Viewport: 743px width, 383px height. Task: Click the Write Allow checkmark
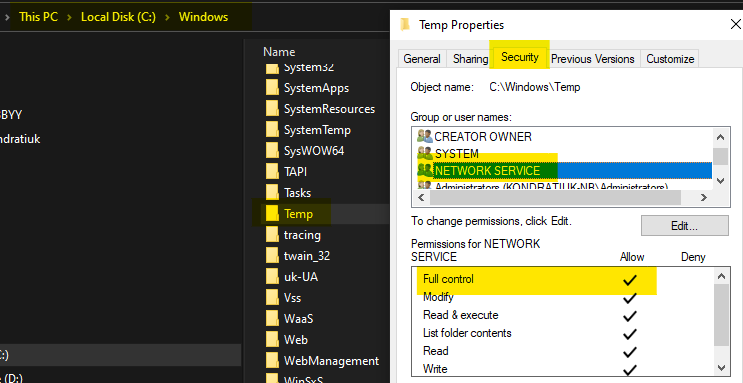pos(630,370)
